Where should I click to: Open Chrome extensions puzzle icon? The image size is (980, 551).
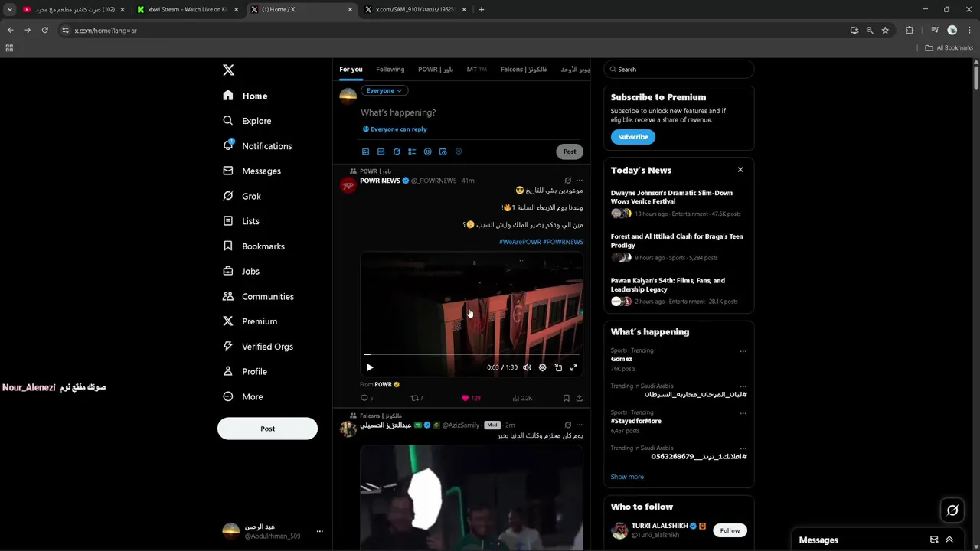click(x=910, y=31)
